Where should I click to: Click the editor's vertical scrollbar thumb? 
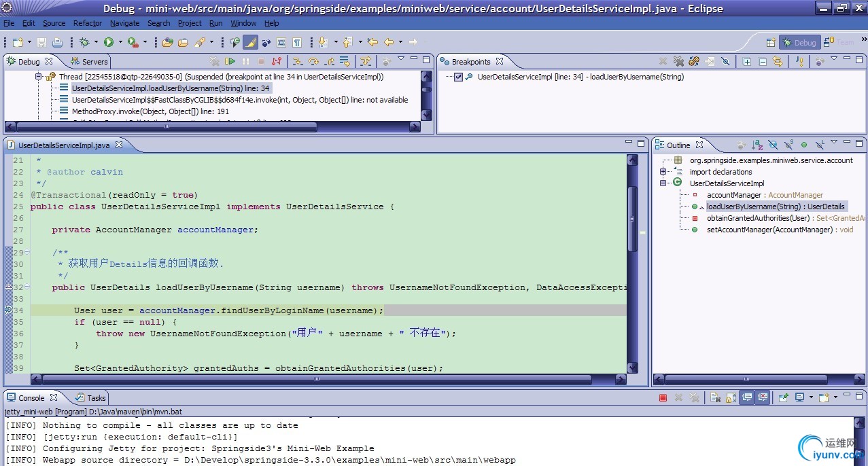tap(632, 219)
